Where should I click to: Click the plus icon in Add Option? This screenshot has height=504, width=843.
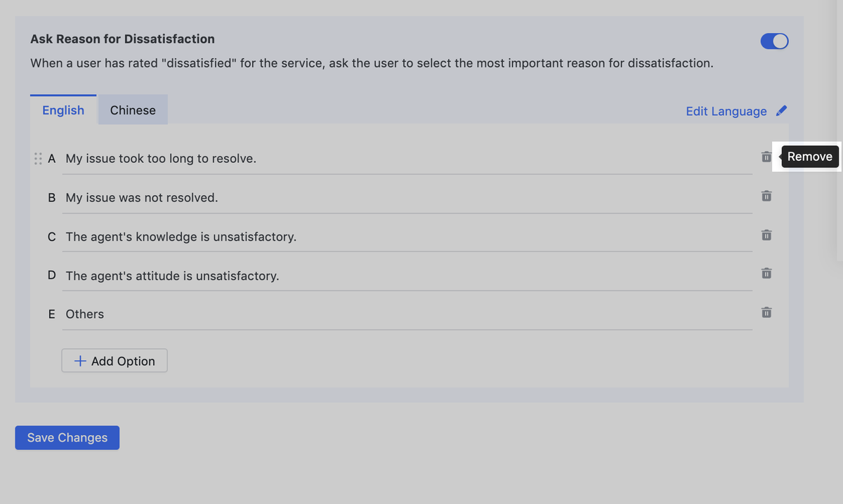(x=81, y=361)
